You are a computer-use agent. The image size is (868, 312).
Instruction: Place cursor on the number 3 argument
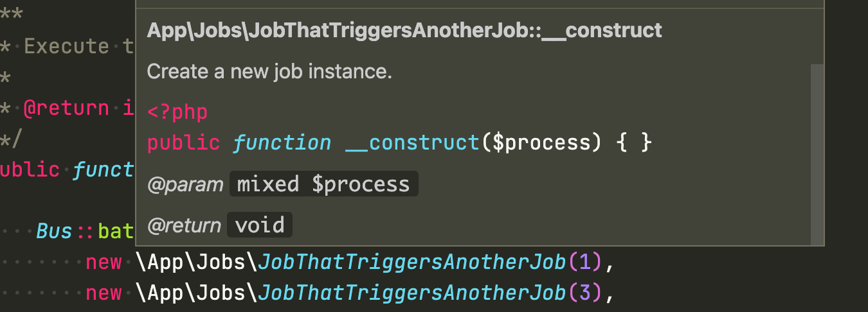[584, 293]
